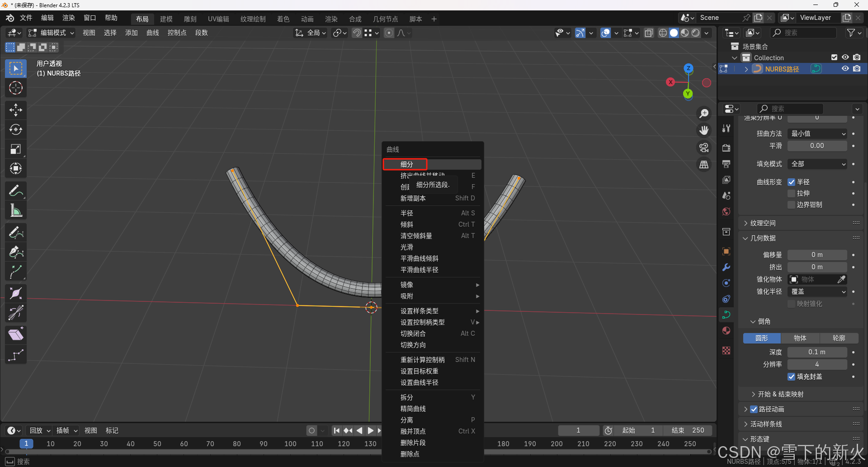This screenshot has width=868, height=467.
Task: Enable the 拉伸 checkbox
Action: (791, 193)
